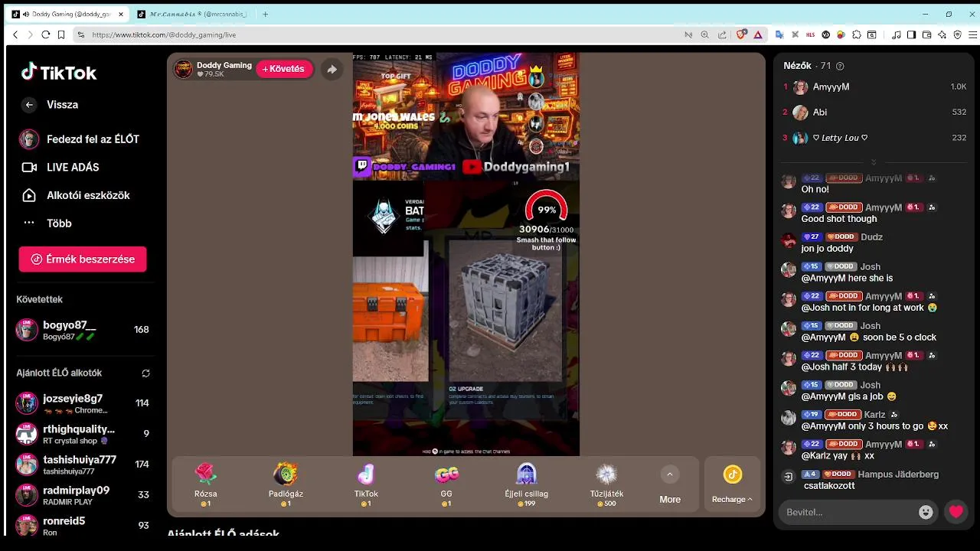Switch to Mr.Cannabis browser tab
The height and width of the screenshot is (551, 980).
pos(193,14)
